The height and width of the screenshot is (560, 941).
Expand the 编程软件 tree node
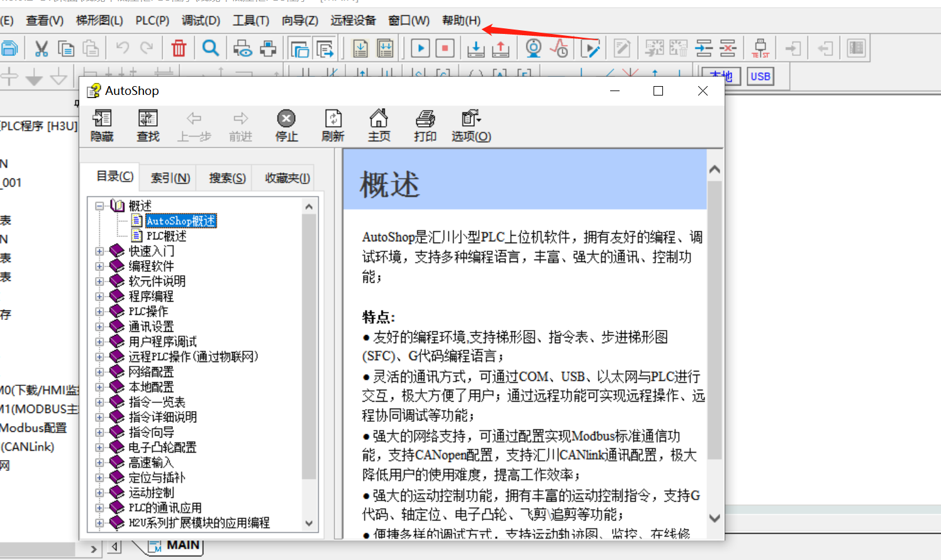click(x=99, y=266)
